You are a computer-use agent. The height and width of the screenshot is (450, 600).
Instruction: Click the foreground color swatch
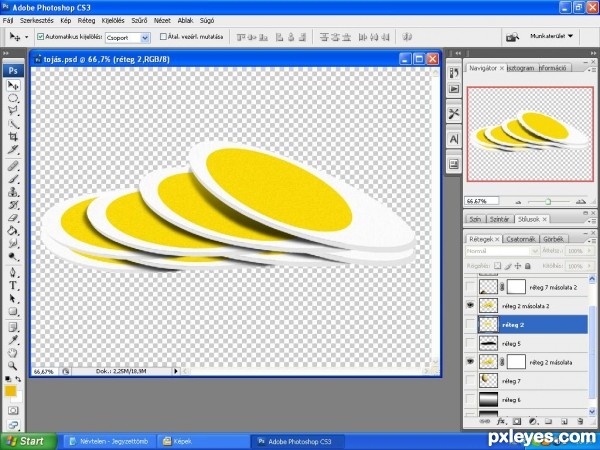(10, 391)
